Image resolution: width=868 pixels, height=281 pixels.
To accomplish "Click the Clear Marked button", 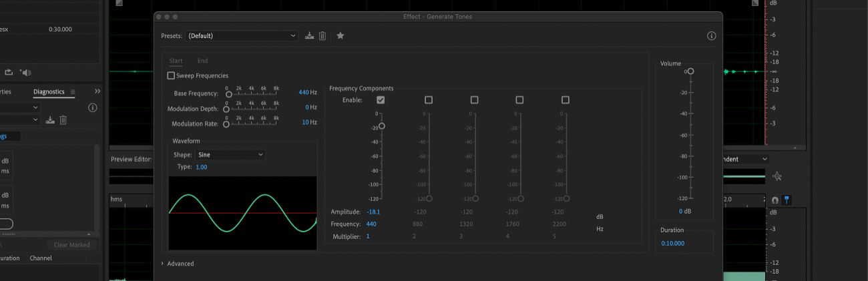I will pos(71,245).
